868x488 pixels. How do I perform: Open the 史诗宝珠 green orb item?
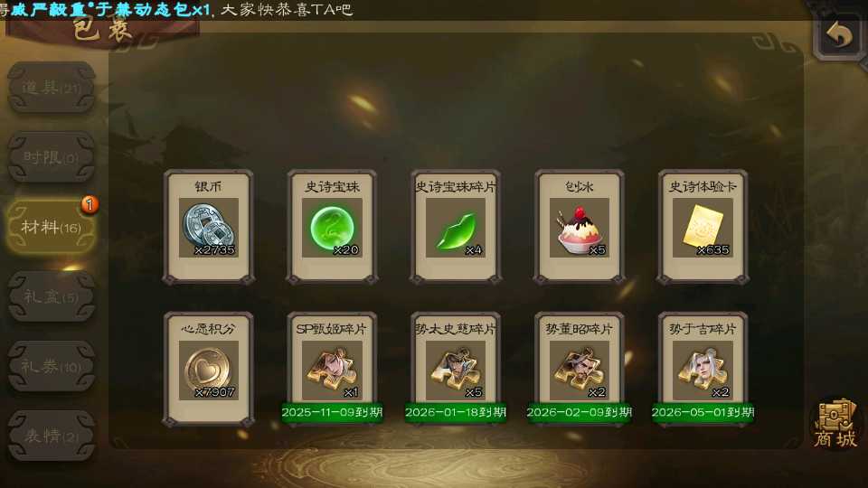click(x=332, y=227)
